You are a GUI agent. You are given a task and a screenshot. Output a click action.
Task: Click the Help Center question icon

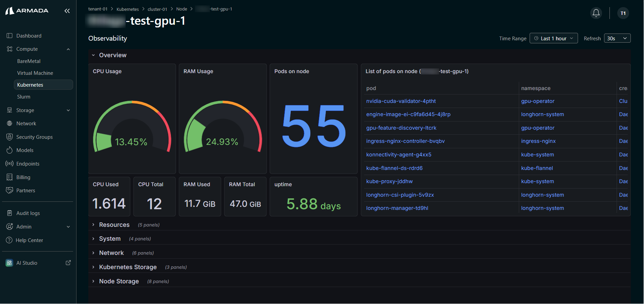point(9,240)
